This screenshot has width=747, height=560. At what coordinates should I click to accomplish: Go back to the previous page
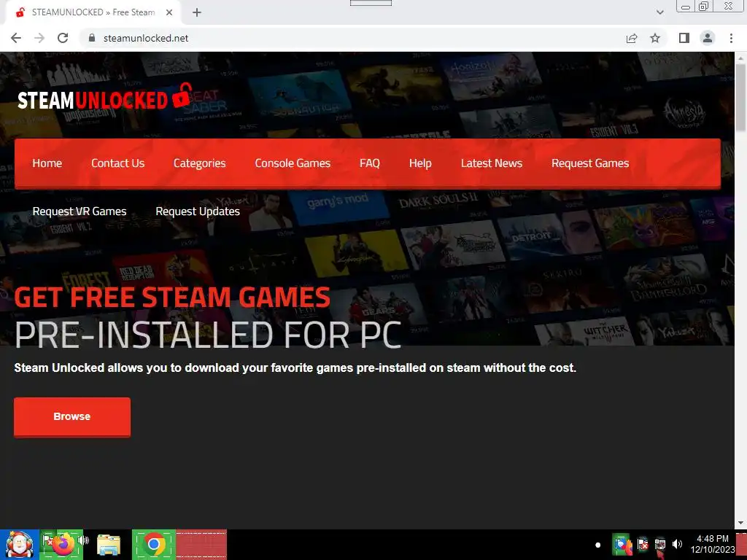coord(16,38)
